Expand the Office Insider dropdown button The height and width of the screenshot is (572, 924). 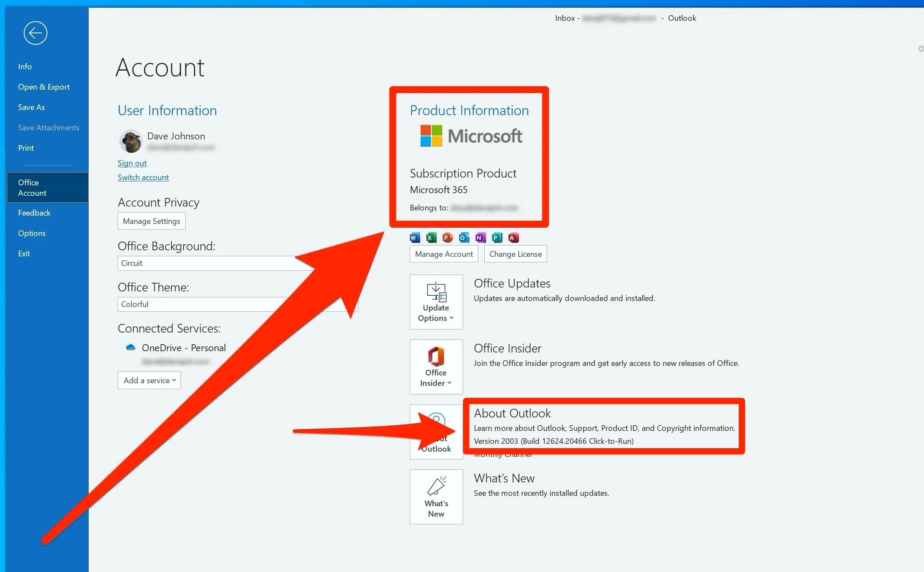436,367
